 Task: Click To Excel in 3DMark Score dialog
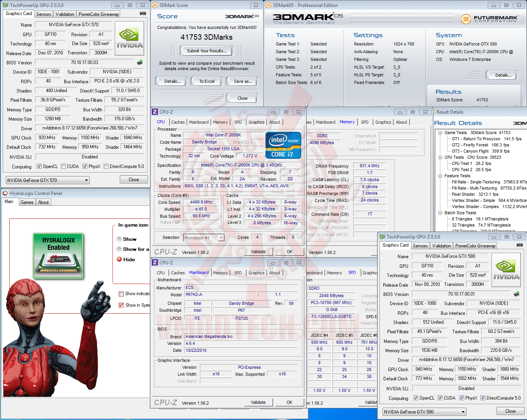(207, 81)
